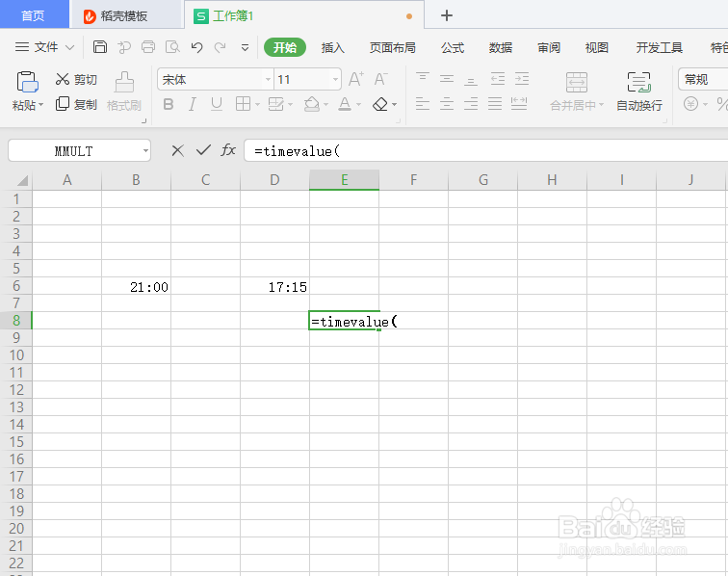Open Print Preview icon

coord(172,47)
